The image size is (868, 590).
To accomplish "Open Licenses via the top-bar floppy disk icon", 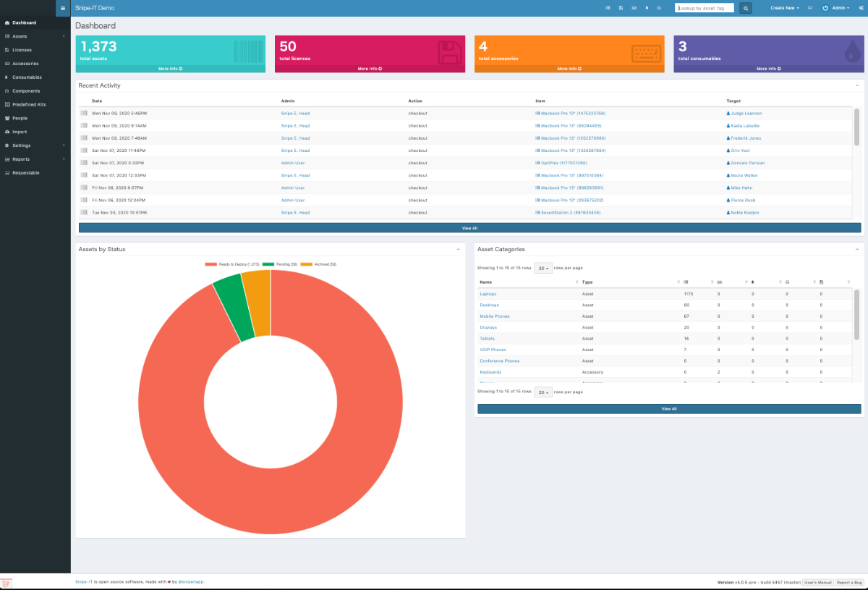I will click(621, 8).
